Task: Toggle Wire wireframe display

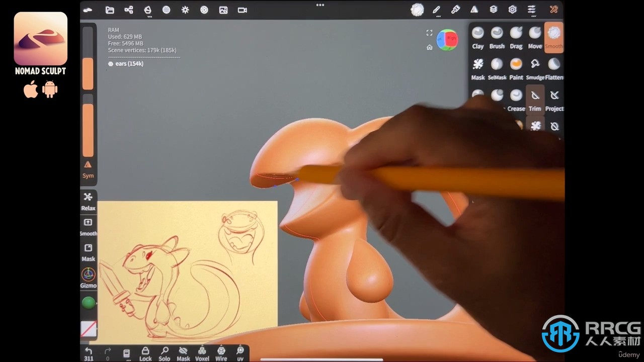Action: pyautogui.click(x=221, y=353)
